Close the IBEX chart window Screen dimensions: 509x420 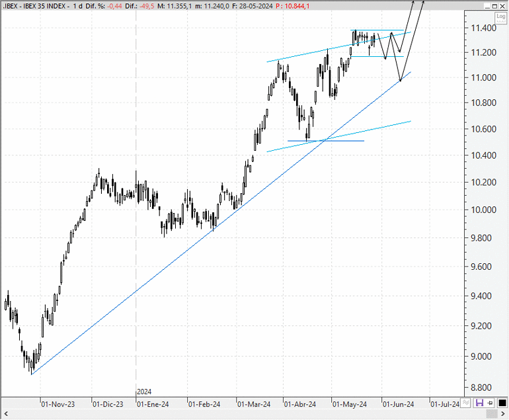502,6
